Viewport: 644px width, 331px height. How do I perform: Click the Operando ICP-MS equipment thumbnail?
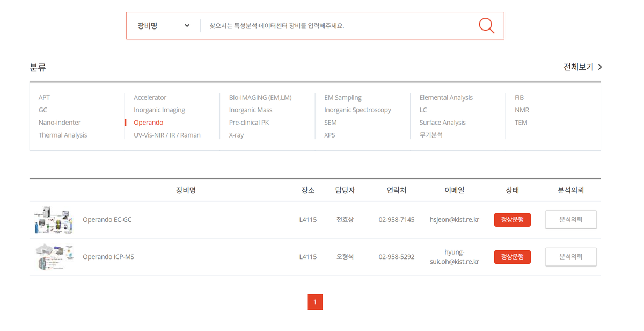(x=53, y=257)
